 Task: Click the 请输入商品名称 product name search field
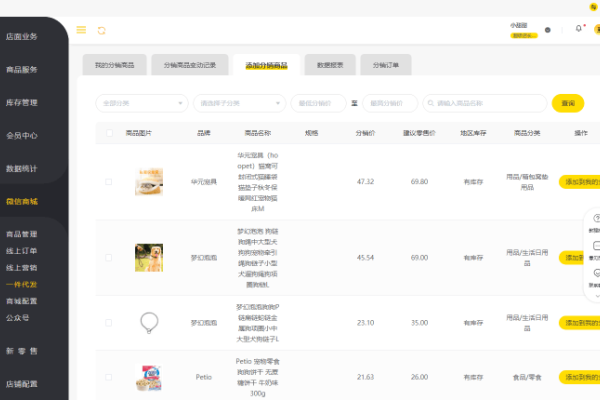click(485, 103)
